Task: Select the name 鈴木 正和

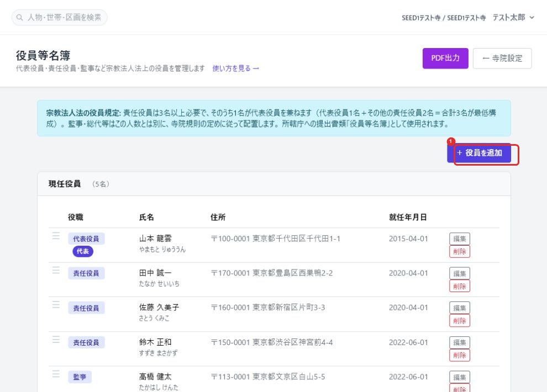Action: (155, 342)
